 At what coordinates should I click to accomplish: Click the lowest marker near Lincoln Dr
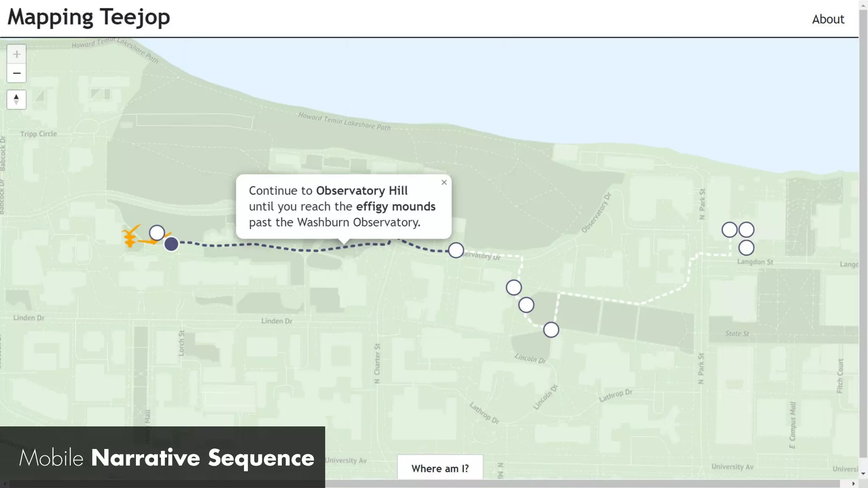click(x=551, y=330)
